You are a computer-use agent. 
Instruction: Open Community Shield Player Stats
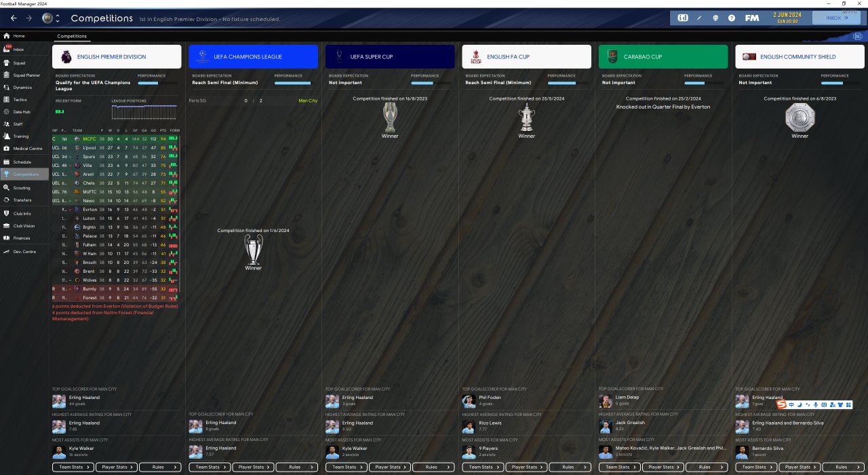click(x=800, y=467)
